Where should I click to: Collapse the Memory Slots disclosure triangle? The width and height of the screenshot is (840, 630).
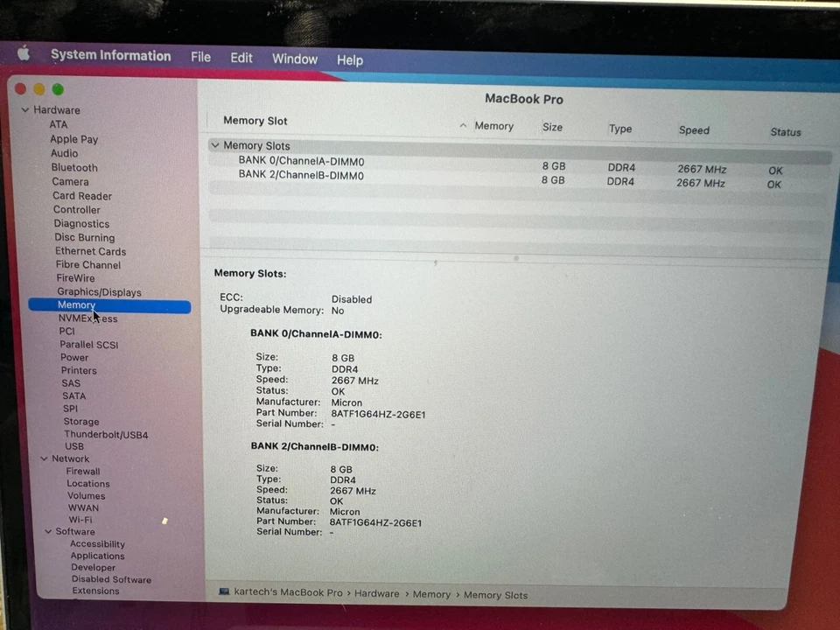[x=215, y=145]
